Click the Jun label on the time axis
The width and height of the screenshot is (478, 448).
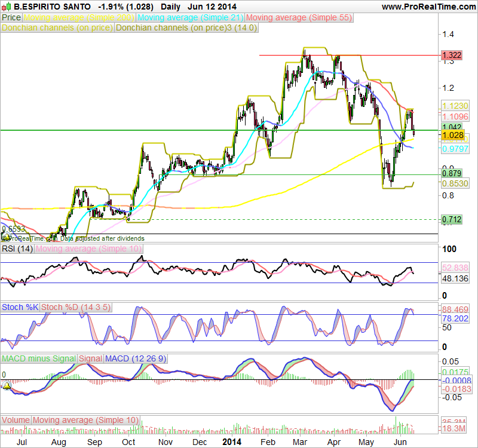pyautogui.click(x=400, y=442)
